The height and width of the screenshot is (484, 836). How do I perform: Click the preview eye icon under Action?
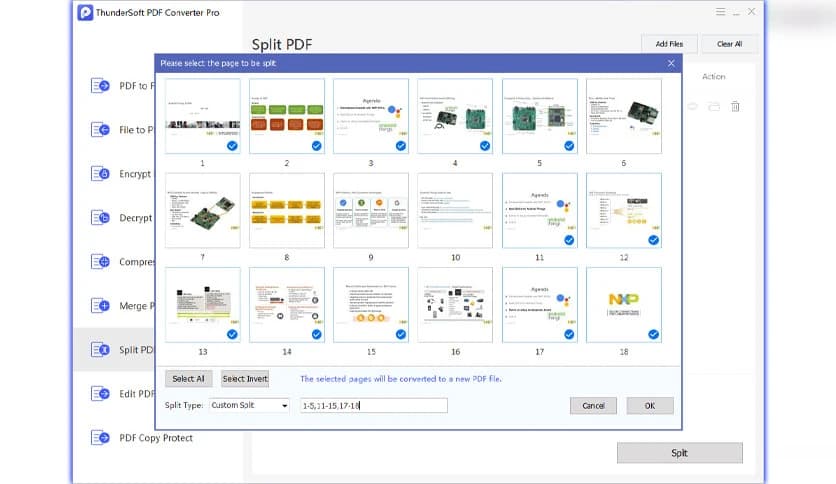693,107
